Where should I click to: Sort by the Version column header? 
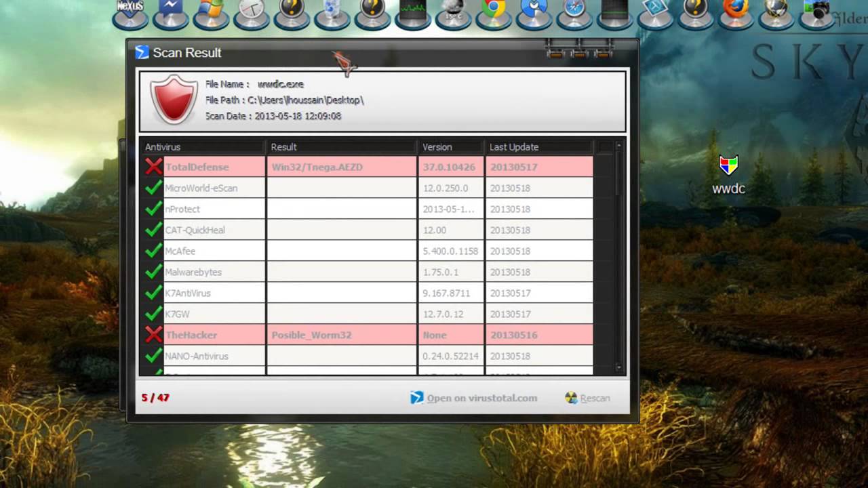451,147
